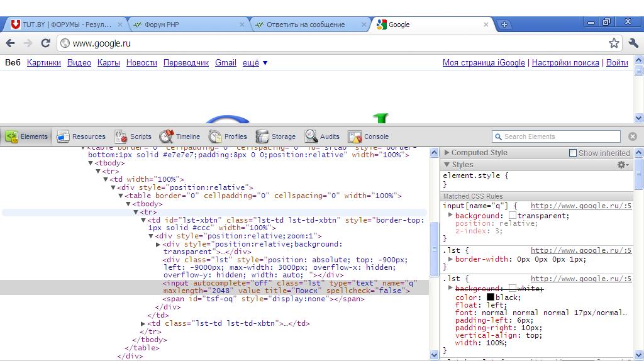The width and height of the screenshot is (644, 361).
Task: Expand the background transparent property
Action: tap(450, 215)
